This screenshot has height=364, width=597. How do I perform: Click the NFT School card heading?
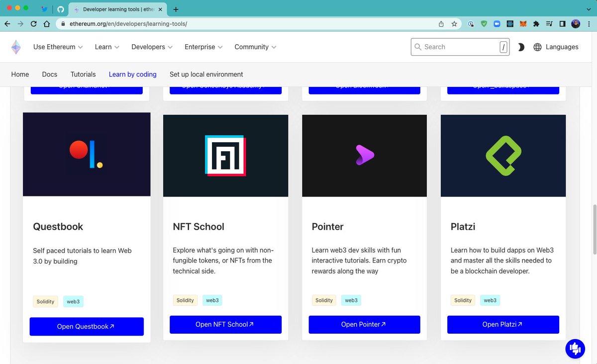pyautogui.click(x=199, y=227)
